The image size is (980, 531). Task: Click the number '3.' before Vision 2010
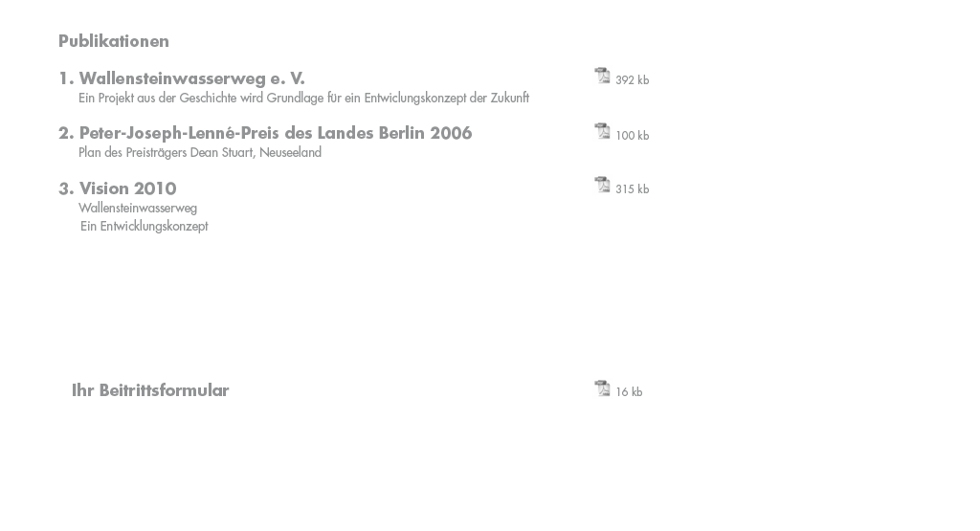click(x=66, y=188)
